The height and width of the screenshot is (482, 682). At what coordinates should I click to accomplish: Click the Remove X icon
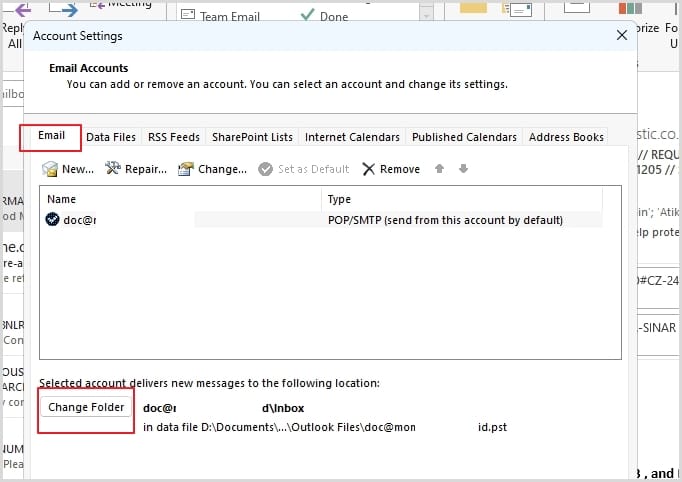(x=368, y=169)
